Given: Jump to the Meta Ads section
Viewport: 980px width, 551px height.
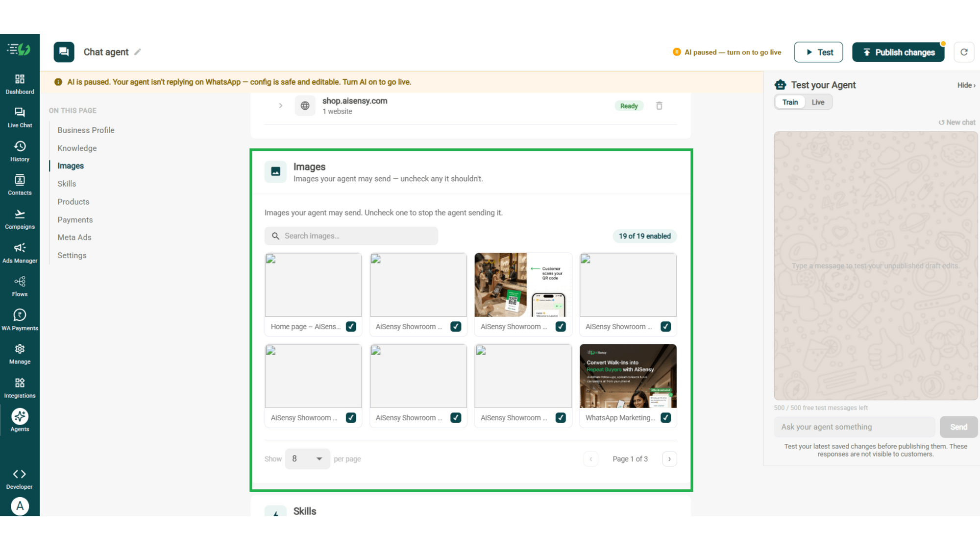Looking at the screenshot, I should coord(74,238).
